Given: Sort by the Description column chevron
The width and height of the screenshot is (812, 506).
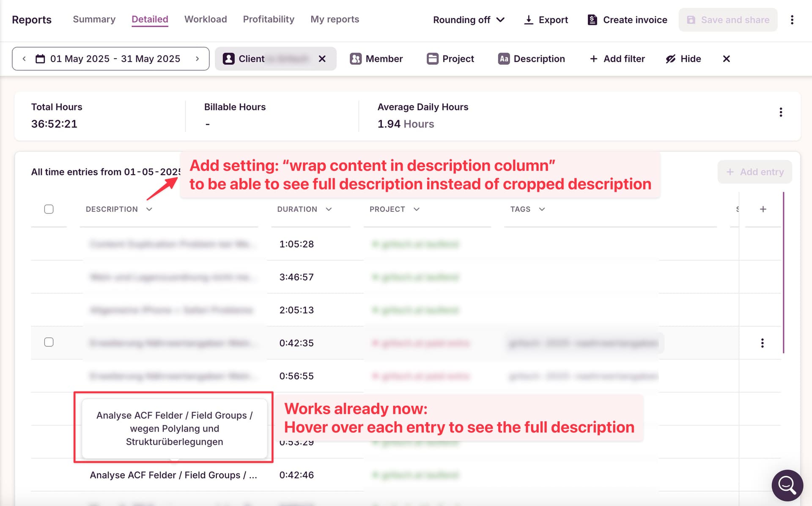Looking at the screenshot, I should tap(149, 209).
